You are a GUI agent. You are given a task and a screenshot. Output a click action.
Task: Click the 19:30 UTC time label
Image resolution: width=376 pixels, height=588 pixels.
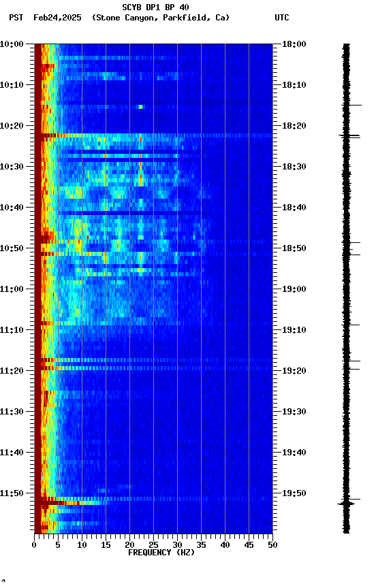(294, 412)
